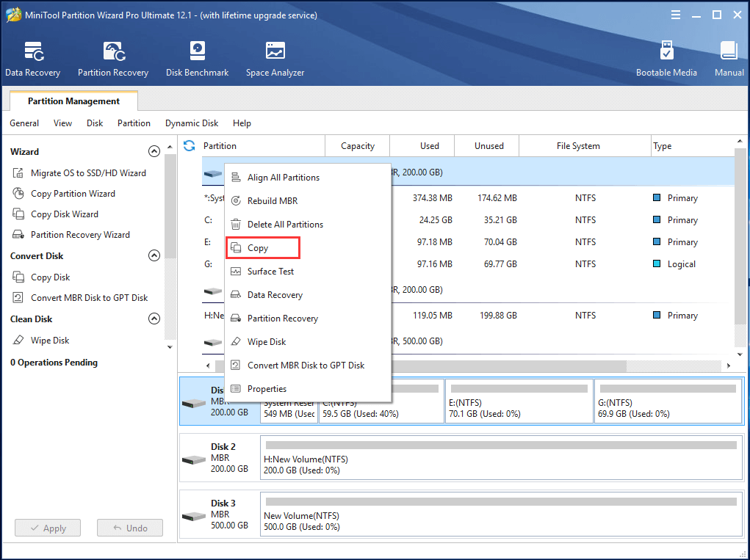The image size is (750, 560).
Task: Click the left arrow of horizontal scrollbar
Action: (208, 366)
